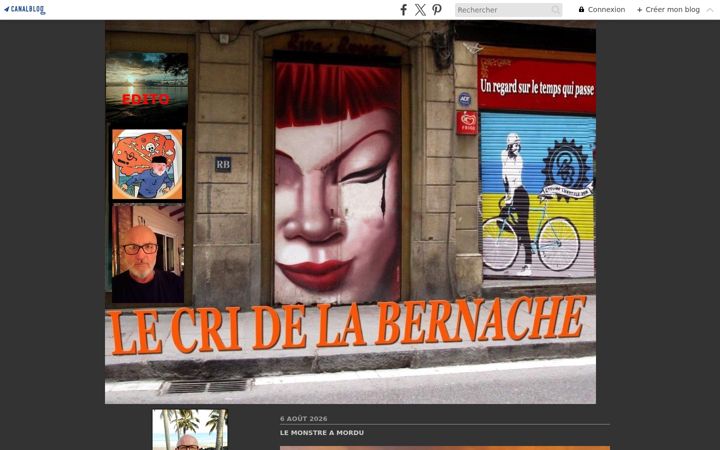The image size is (720, 450).
Task: Click the LE CRI DE LA BERNACHE title
Action: pos(348,326)
